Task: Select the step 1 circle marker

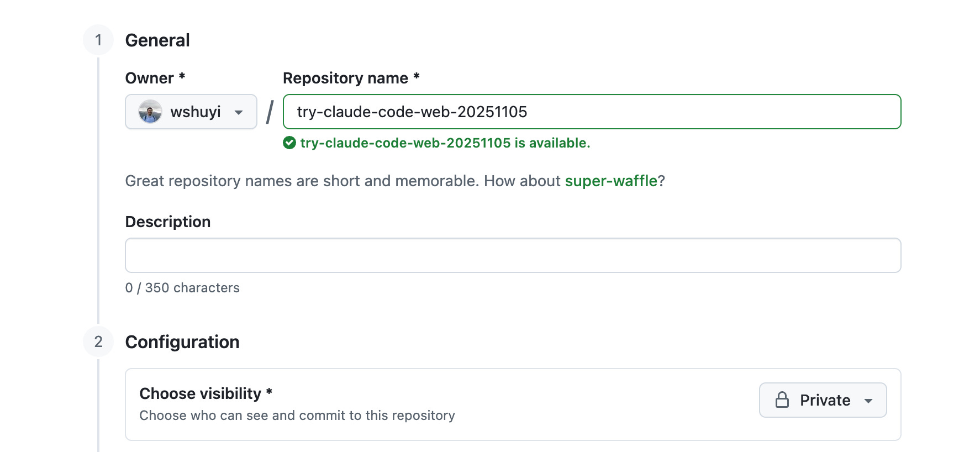Action: 98,40
